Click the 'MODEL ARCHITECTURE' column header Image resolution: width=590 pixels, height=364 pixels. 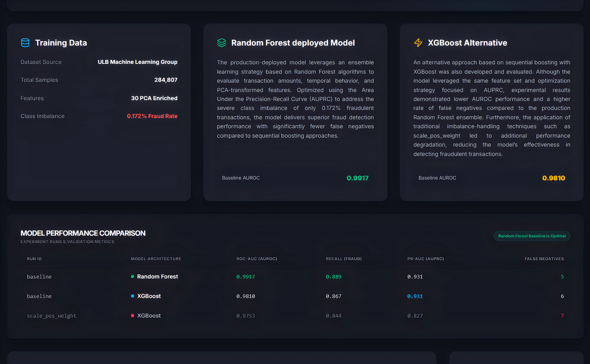156,259
